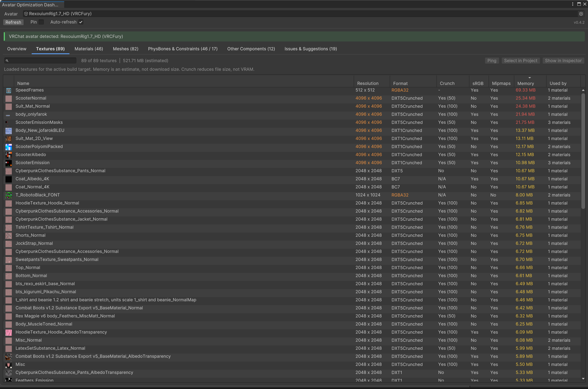This screenshot has width=588, height=389.
Task: Disable the Auto-refresh checkbox
Action: coord(81,22)
